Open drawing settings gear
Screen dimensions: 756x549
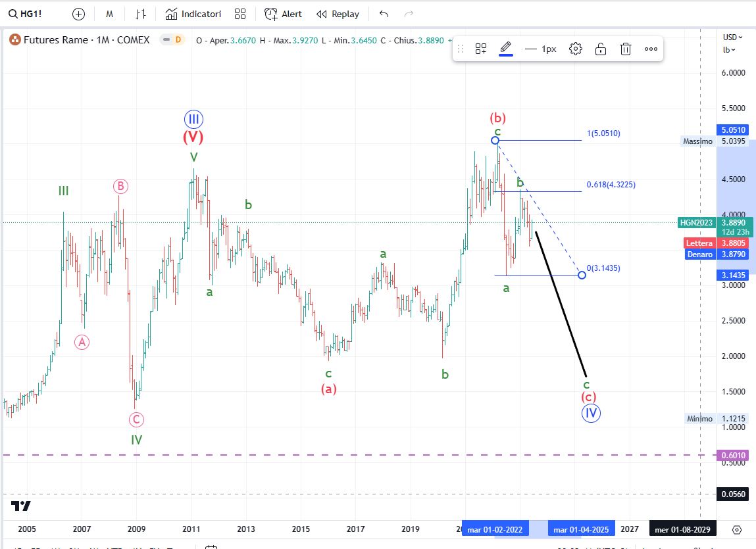click(x=575, y=49)
